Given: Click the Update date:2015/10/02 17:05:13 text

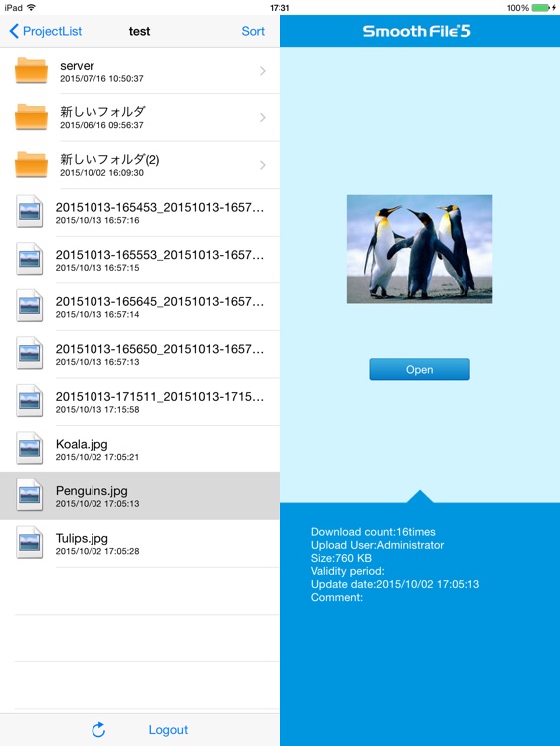Looking at the screenshot, I should (x=395, y=584).
